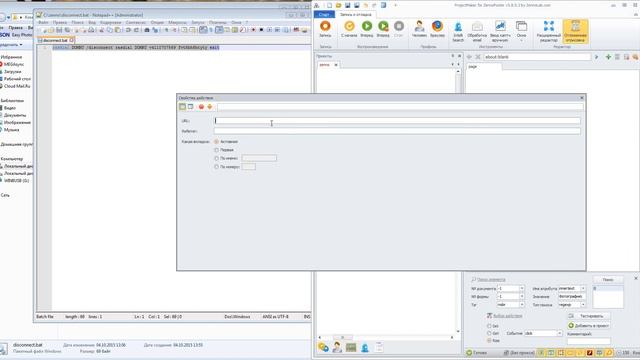Image resolution: width=640 pixels, height=360 pixels.
Task: Click first Save disk icon in ProjectMaker title bar
Action: coord(347,5)
